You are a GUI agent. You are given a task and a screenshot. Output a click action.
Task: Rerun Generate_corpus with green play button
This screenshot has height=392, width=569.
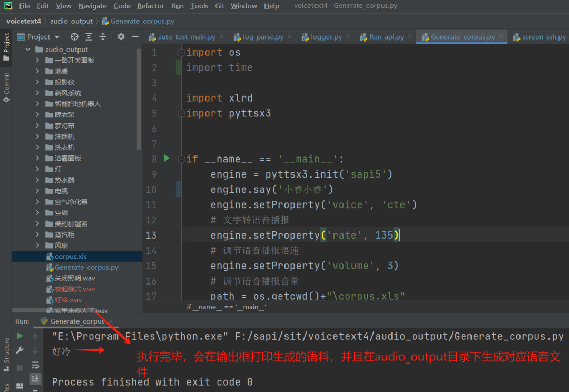pyautogui.click(x=20, y=336)
